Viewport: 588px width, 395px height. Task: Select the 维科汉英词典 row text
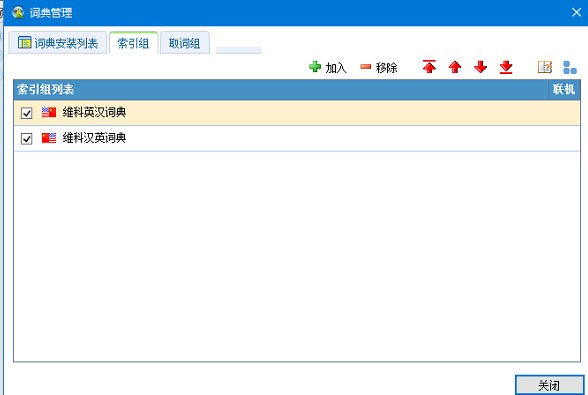pyautogui.click(x=94, y=138)
